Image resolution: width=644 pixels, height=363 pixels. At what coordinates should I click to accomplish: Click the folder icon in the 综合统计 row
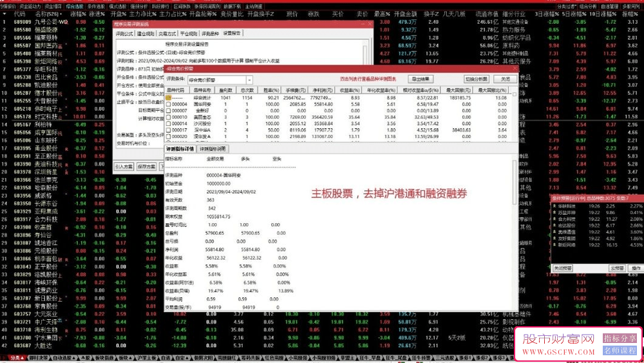(x=168, y=98)
